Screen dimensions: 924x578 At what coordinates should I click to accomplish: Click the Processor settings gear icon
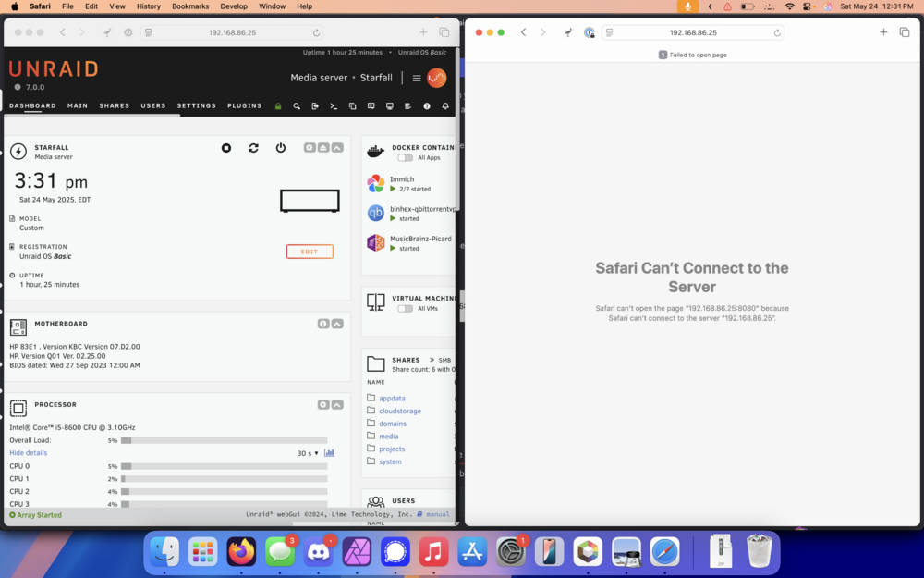click(322, 405)
